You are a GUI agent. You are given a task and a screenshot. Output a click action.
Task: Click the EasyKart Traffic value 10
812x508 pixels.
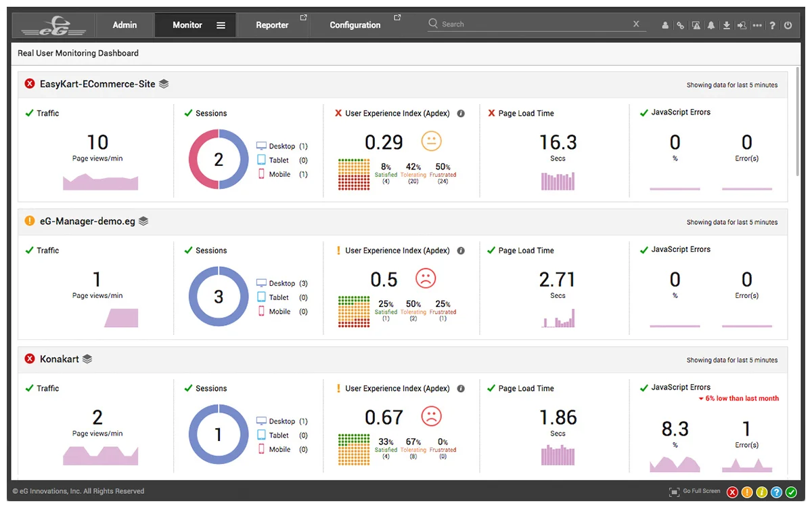97,142
